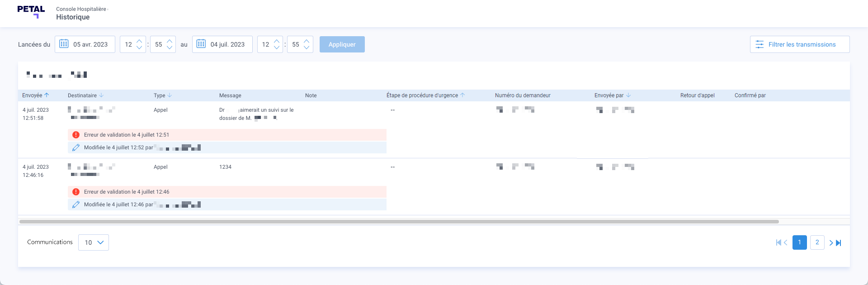Click the end date field 04 juil. 2023
Screen dimensions: 868x285
click(222, 44)
